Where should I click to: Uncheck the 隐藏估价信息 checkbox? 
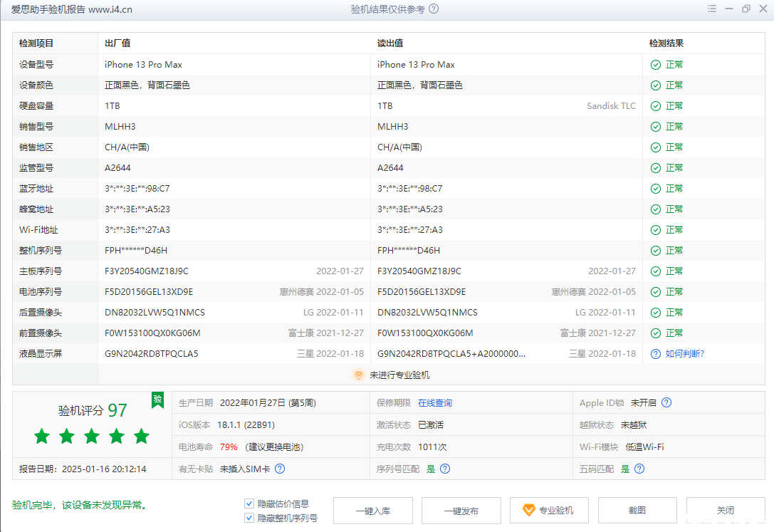coord(249,504)
